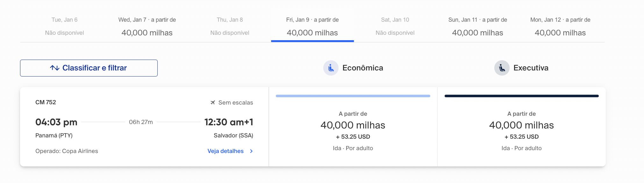Viewport: 644px width, 183px height.
Task: Click the sort arrows icon in Classificar e filtrar
Action: tap(55, 68)
